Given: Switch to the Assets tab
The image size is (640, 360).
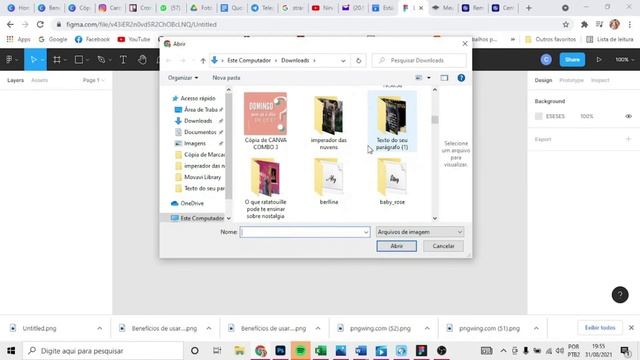Looking at the screenshot, I should coord(40,80).
